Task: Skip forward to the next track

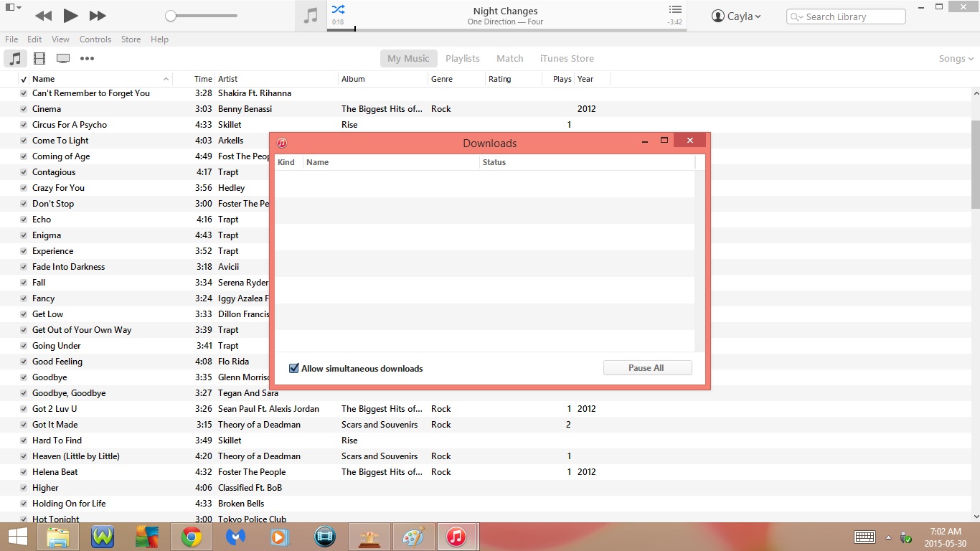Action: [x=98, y=16]
